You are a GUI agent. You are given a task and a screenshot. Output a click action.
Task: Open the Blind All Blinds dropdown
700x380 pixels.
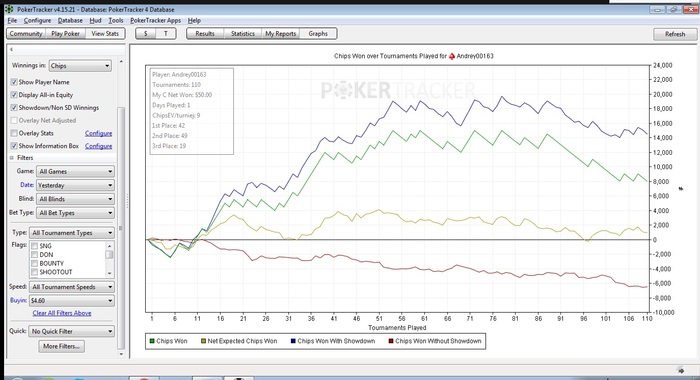click(75, 199)
